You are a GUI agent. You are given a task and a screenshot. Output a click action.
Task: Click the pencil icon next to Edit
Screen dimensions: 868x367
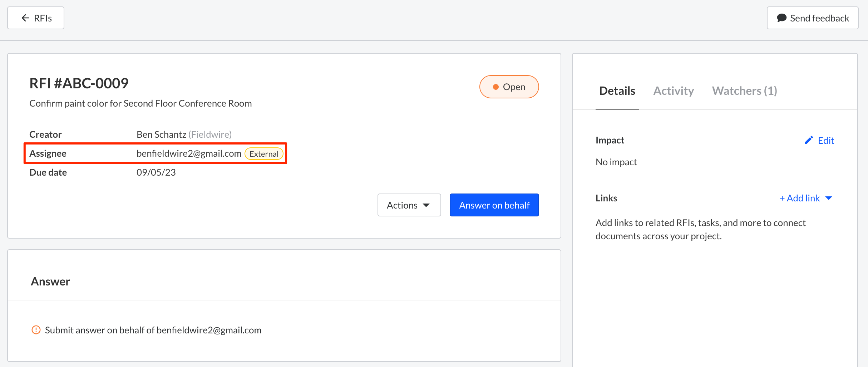(x=809, y=140)
